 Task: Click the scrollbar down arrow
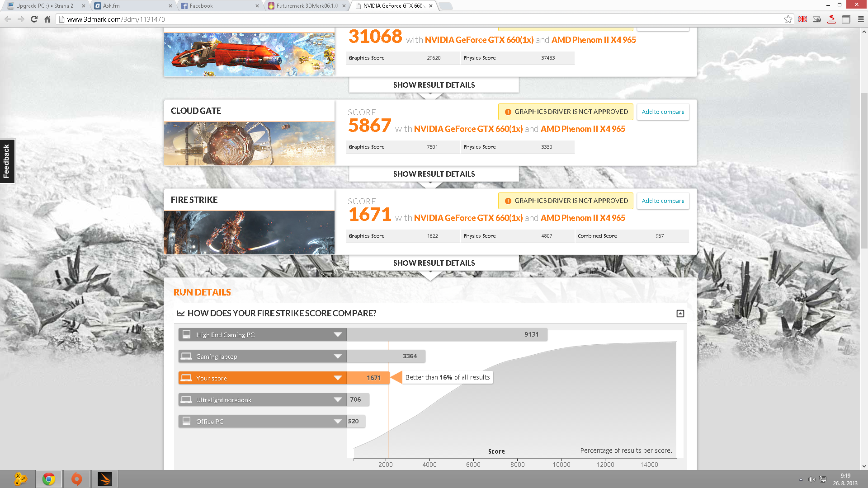point(864,466)
